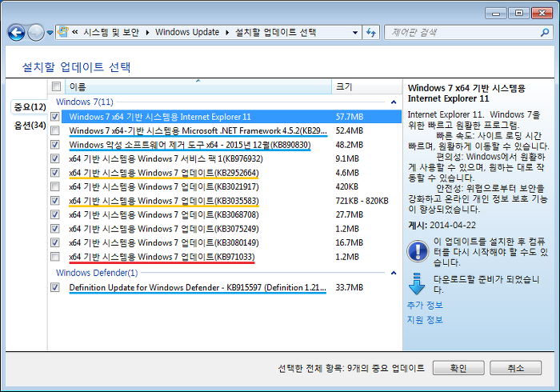
Task: Sort by the 이름 column header
Action: [198, 86]
